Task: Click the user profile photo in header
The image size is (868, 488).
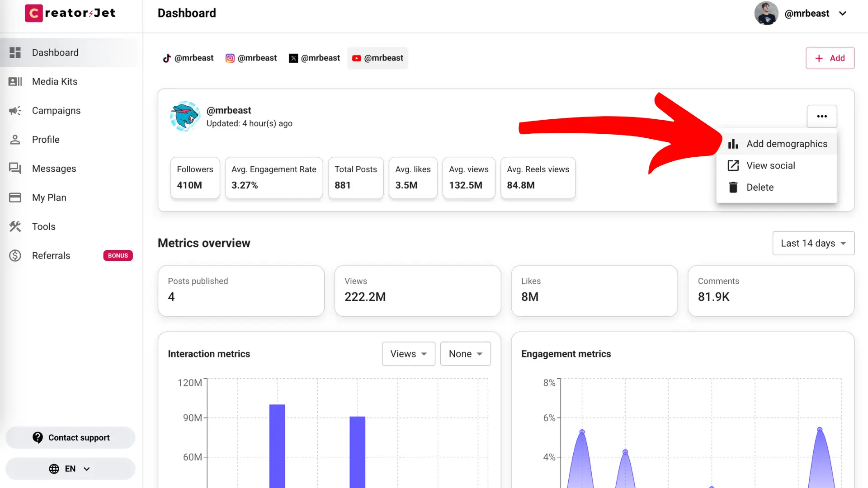Action: 766,13
